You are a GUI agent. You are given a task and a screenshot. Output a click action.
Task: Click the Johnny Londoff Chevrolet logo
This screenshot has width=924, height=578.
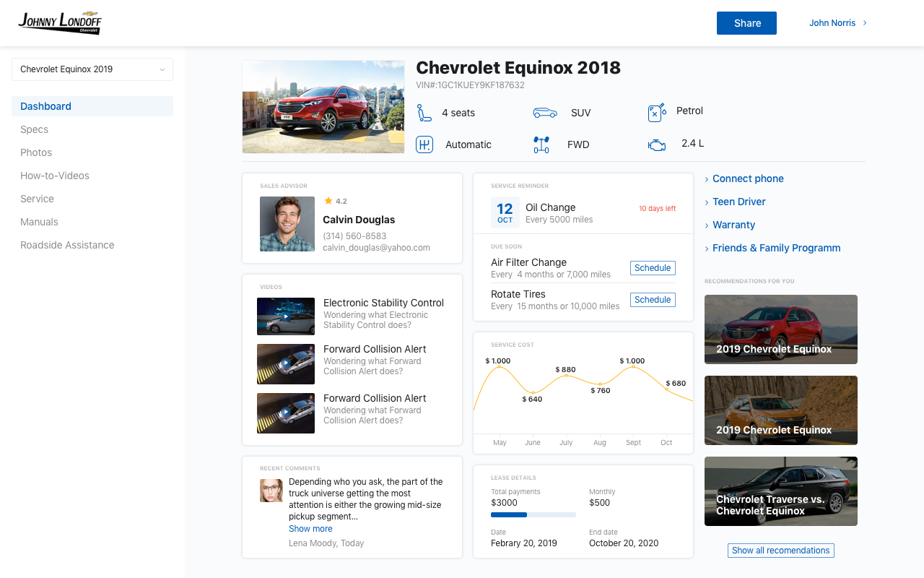[x=60, y=22]
